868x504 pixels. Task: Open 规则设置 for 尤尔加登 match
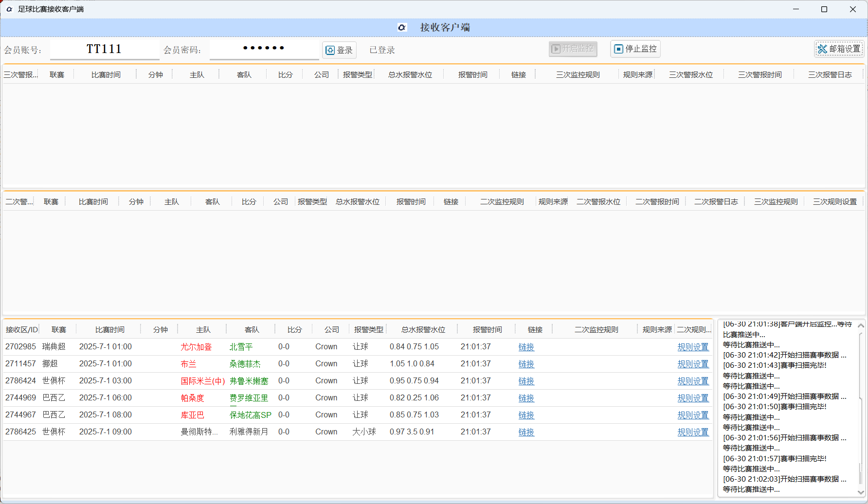coord(693,347)
